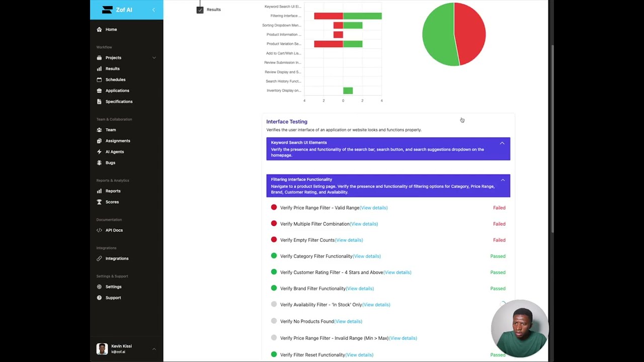Collapse Keyword Search UI Elements section
The width and height of the screenshot is (644, 362).
pyautogui.click(x=502, y=143)
